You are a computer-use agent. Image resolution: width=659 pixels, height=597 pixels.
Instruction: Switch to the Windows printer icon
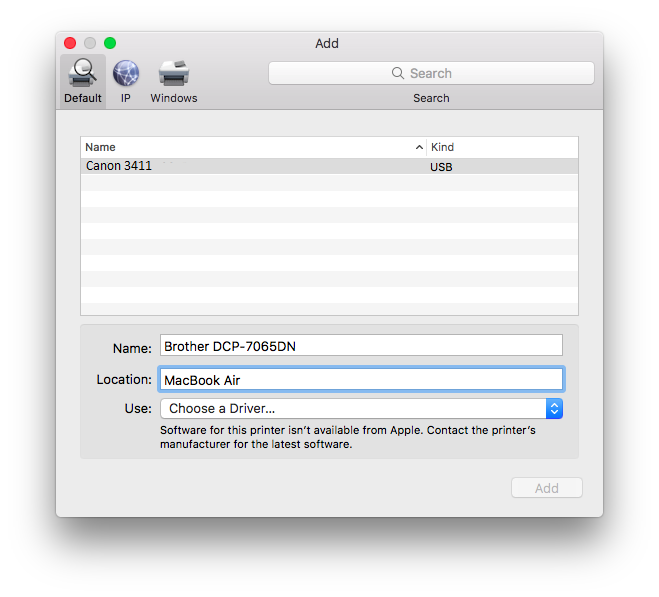tap(174, 73)
